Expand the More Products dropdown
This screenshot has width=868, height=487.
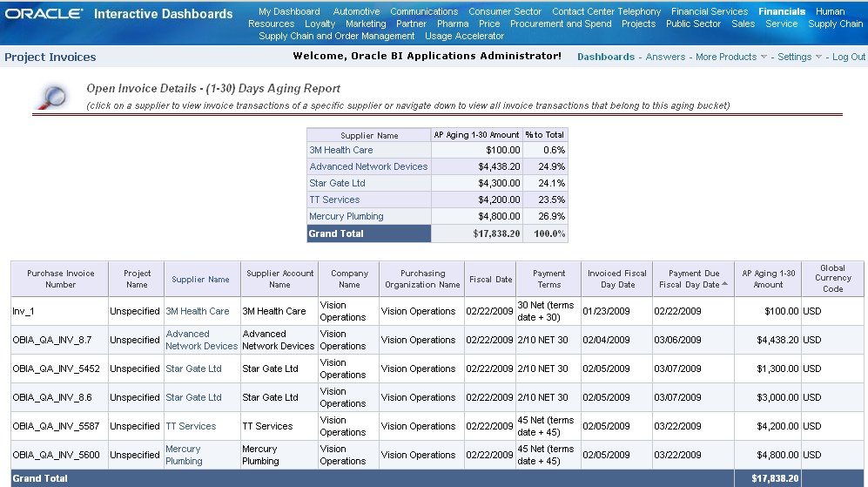(x=764, y=57)
